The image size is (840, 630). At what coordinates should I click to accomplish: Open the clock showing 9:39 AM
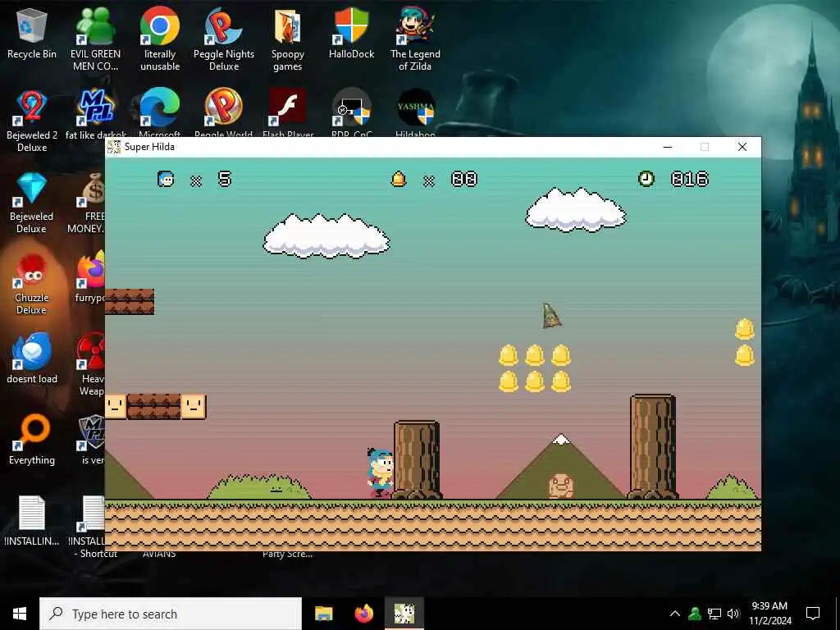(x=769, y=614)
